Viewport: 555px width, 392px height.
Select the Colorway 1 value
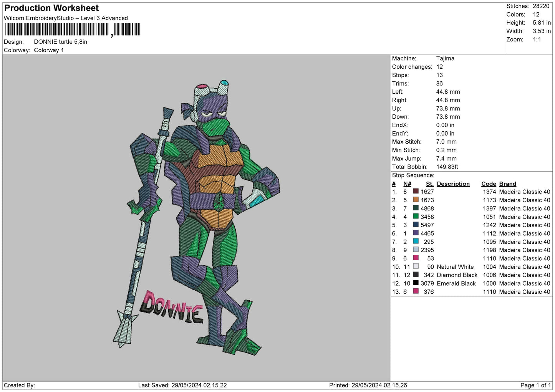tap(49, 50)
